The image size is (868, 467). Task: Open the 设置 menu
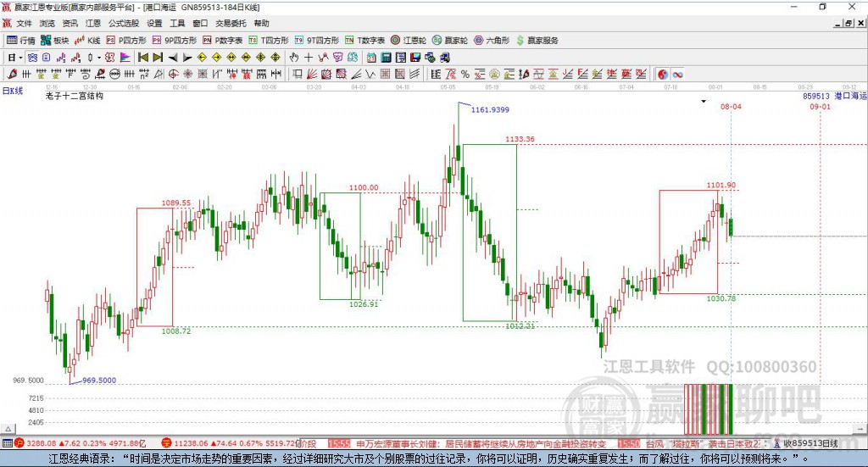[x=154, y=23]
